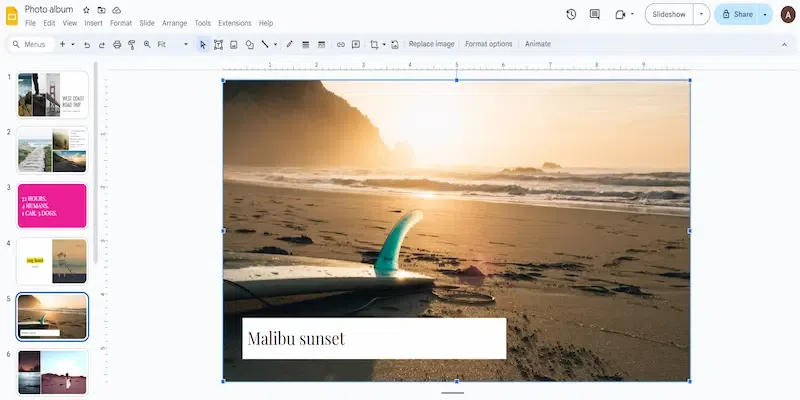The image size is (800, 400).
Task: Click the Crop image icon
Action: [374, 45]
